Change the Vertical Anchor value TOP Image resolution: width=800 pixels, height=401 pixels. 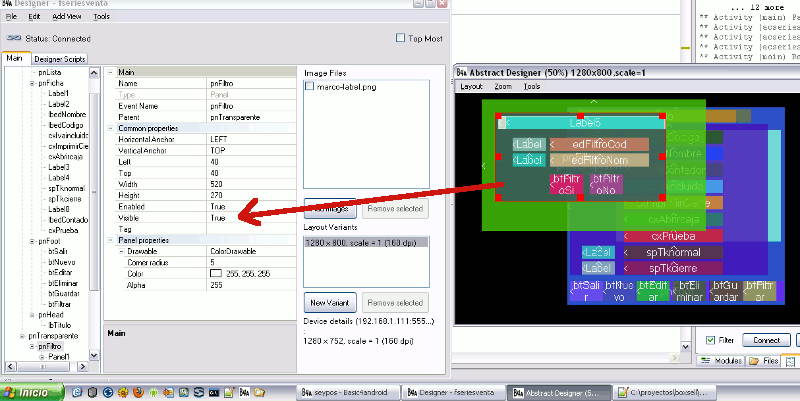click(252, 151)
